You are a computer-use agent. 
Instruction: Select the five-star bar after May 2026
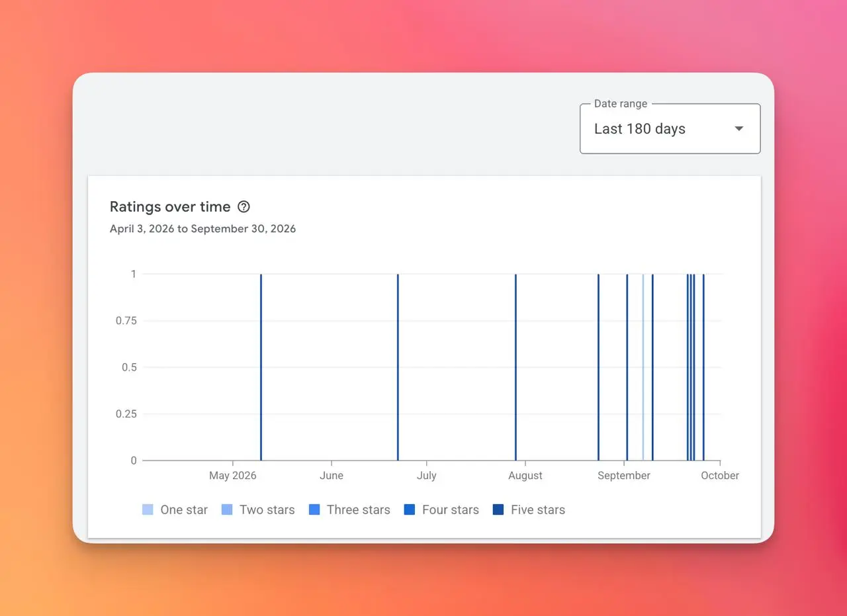point(261,367)
